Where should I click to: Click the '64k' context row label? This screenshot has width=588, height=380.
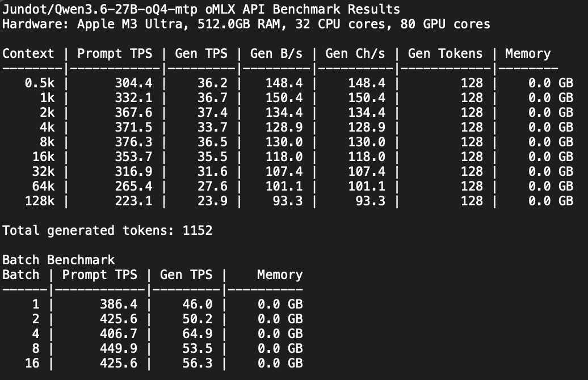click(x=44, y=186)
